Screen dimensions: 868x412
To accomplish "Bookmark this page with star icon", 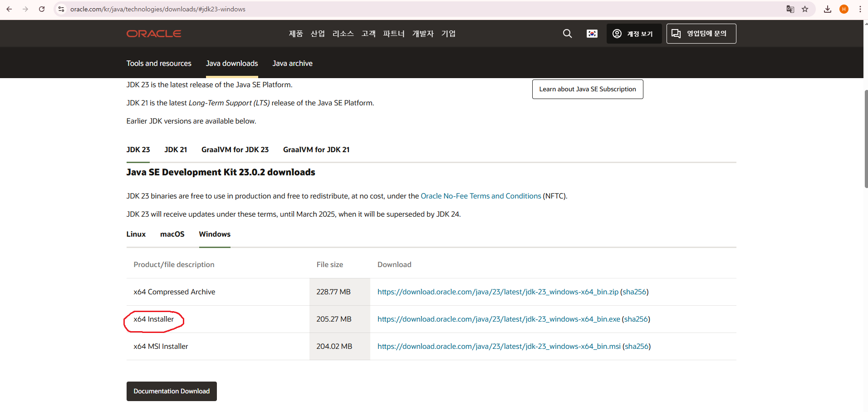I will [x=805, y=9].
